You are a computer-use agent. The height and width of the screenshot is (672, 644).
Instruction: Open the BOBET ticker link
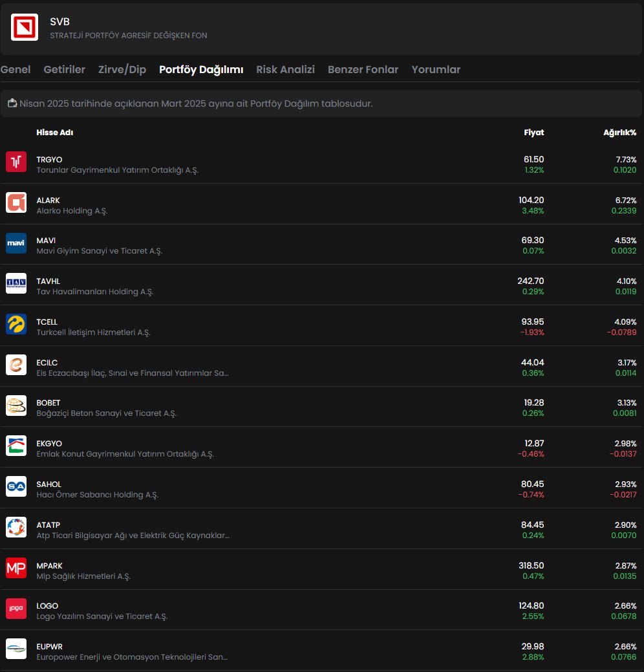[x=48, y=403]
